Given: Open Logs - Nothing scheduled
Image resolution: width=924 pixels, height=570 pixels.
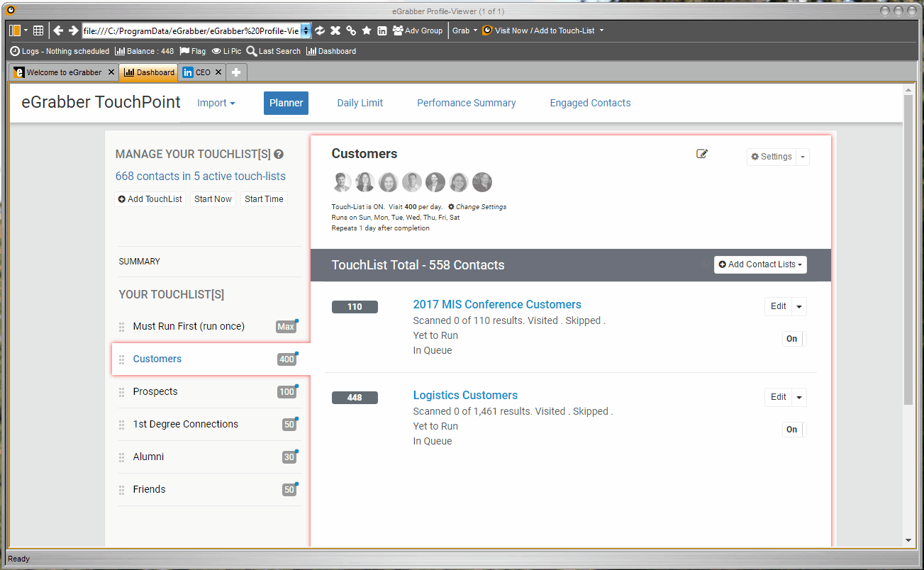Looking at the screenshot, I should click(60, 51).
